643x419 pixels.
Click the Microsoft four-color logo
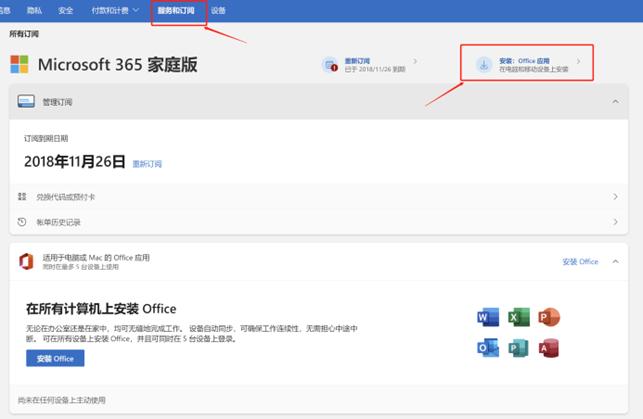pyautogui.click(x=19, y=64)
